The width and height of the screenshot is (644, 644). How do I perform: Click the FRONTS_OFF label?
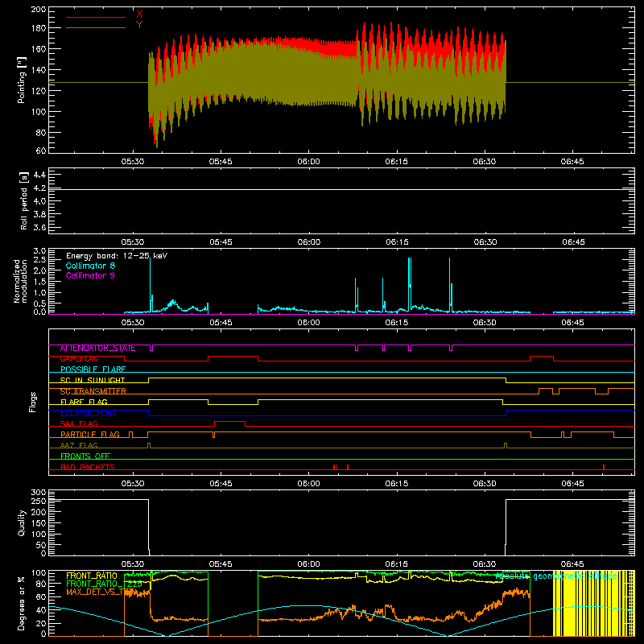coord(85,456)
